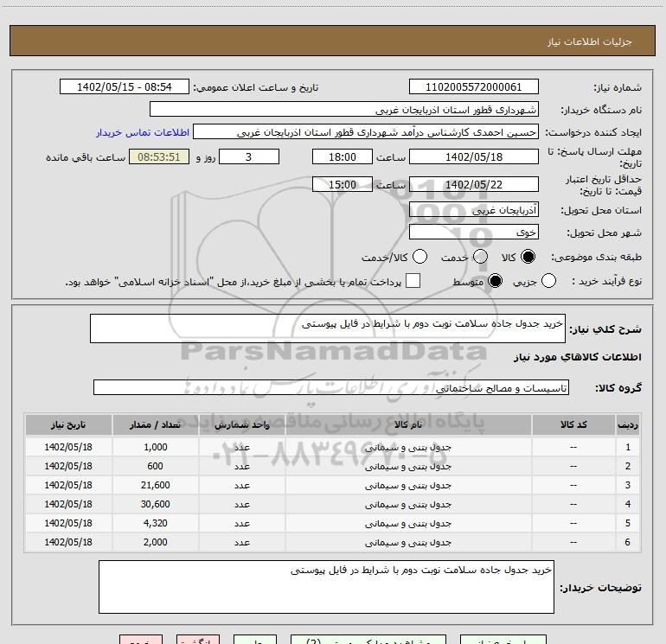Choose the جزیی purchase type radio
The image size is (666, 644).
pos(548,281)
